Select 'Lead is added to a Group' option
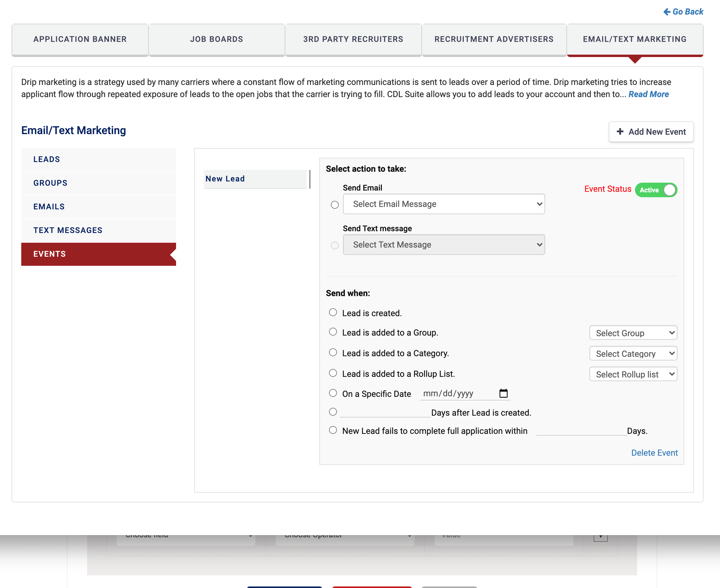This screenshot has height=588, width=720. pos(333,332)
